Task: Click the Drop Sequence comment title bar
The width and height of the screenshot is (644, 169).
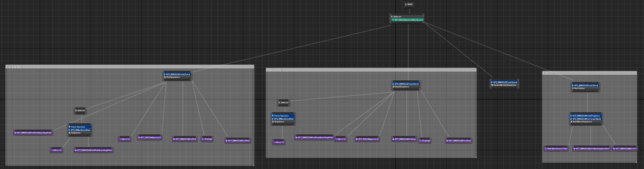Action: [x=371, y=70]
